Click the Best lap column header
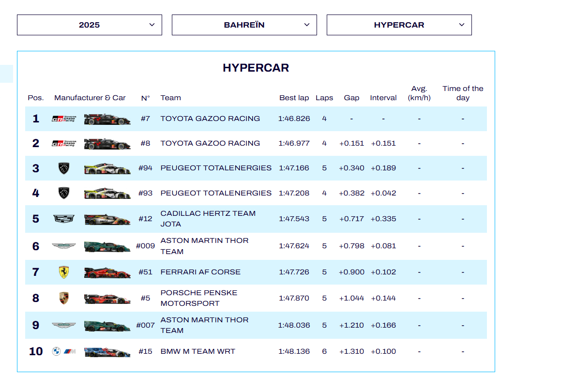This screenshot has width=576, height=392. click(294, 98)
